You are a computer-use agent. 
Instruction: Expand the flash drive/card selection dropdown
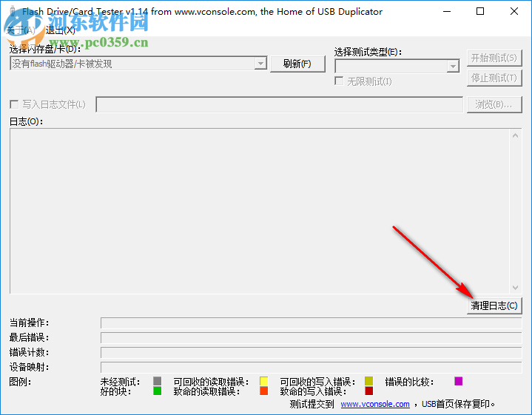pos(260,64)
